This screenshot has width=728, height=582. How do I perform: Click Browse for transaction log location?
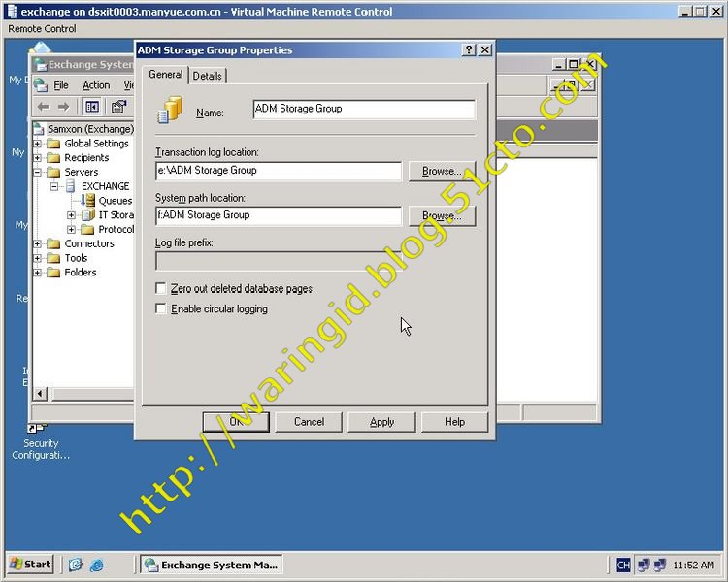coord(442,172)
